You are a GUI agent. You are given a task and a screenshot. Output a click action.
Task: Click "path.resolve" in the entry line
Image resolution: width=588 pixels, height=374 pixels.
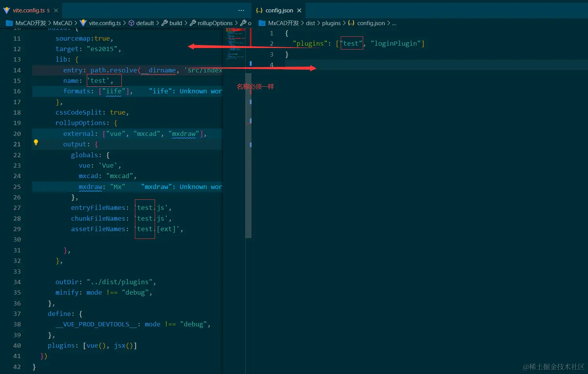point(114,70)
